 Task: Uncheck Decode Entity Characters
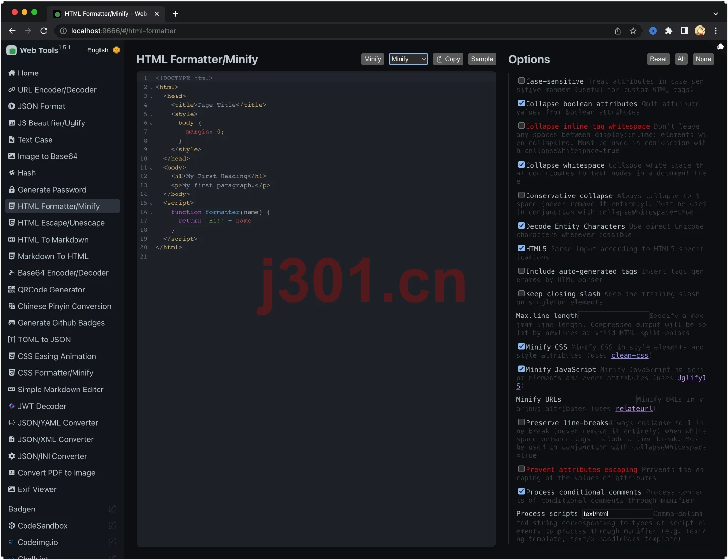521,226
